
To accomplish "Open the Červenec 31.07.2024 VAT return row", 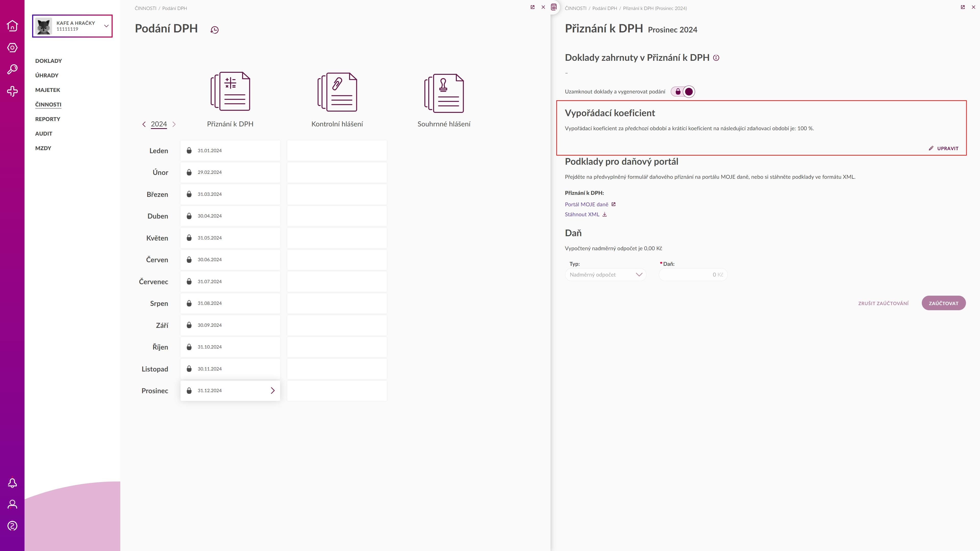I will [x=230, y=282].
